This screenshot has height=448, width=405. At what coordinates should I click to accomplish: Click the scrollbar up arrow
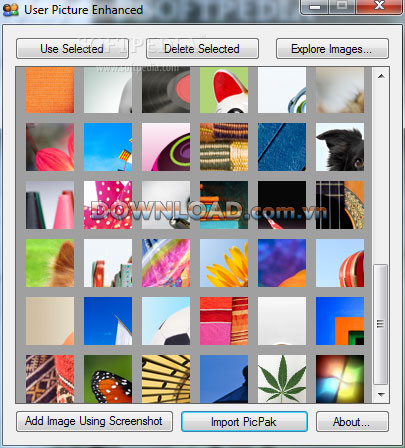point(381,76)
